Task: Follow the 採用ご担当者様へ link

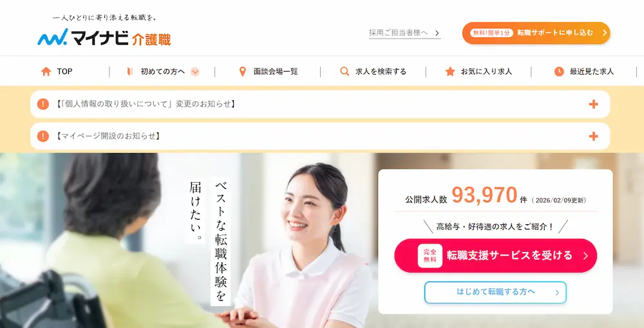Action: click(404, 33)
